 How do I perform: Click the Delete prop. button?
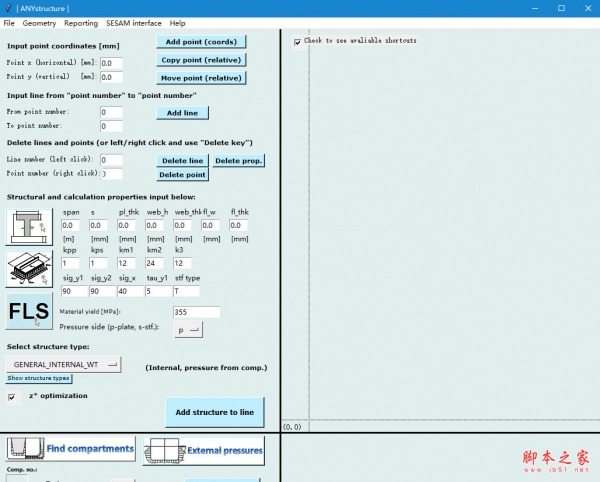pos(238,161)
